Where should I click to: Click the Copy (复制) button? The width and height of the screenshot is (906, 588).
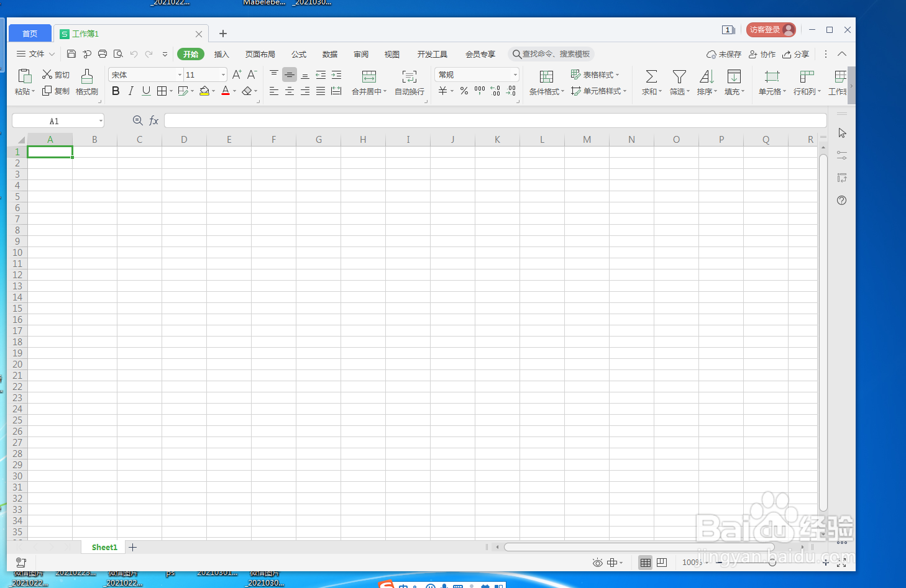point(55,91)
